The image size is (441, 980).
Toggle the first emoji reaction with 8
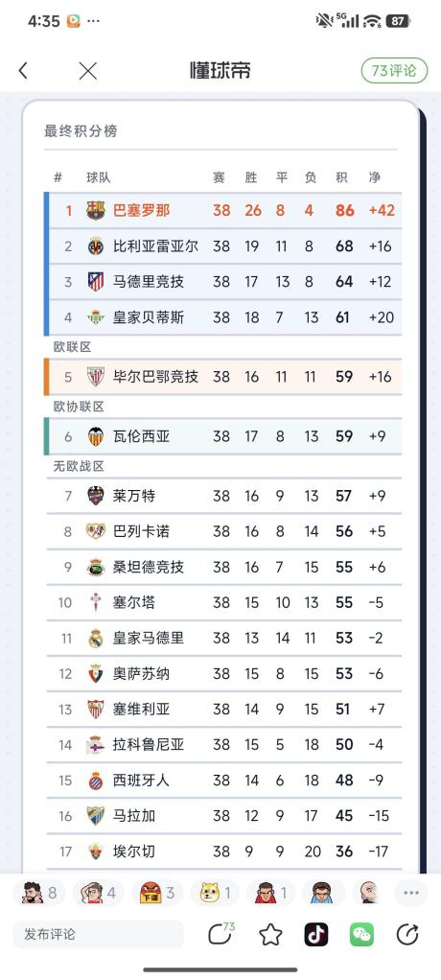38,893
